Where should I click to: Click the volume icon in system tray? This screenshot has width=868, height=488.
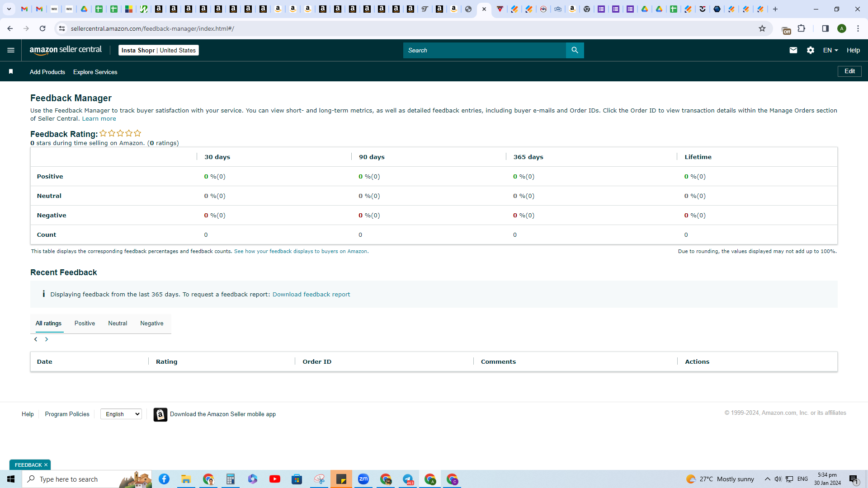(778, 479)
